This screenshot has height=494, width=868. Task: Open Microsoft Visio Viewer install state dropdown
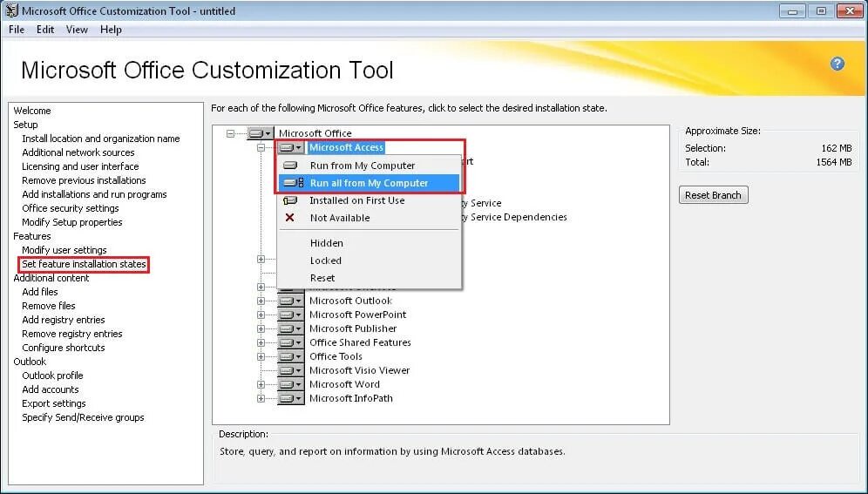pyautogui.click(x=290, y=370)
